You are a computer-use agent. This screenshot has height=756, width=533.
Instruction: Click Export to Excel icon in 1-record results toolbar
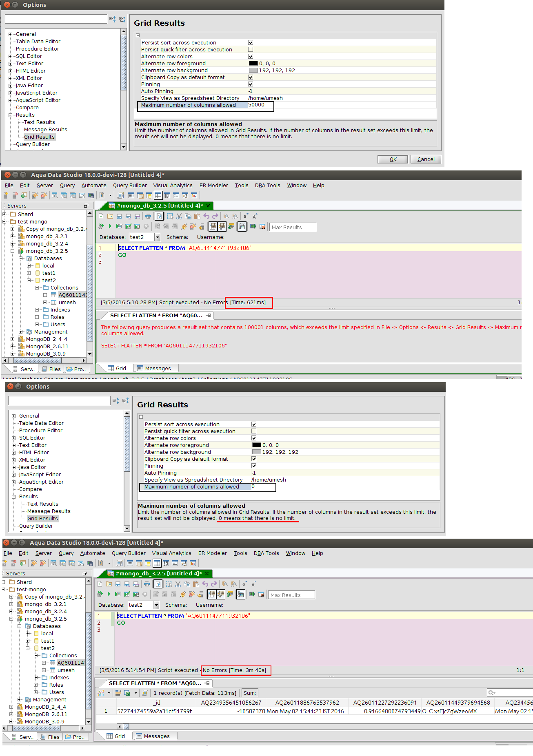click(127, 693)
